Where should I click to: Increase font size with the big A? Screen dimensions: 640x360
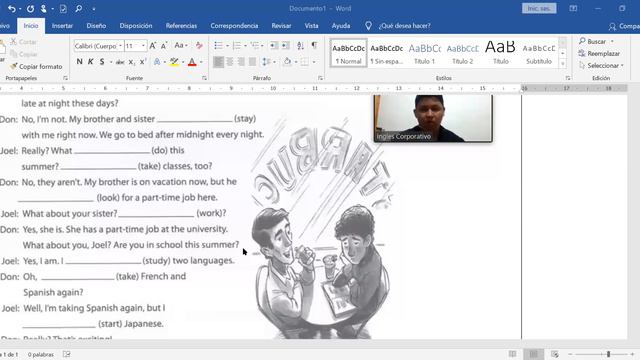(x=153, y=46)
